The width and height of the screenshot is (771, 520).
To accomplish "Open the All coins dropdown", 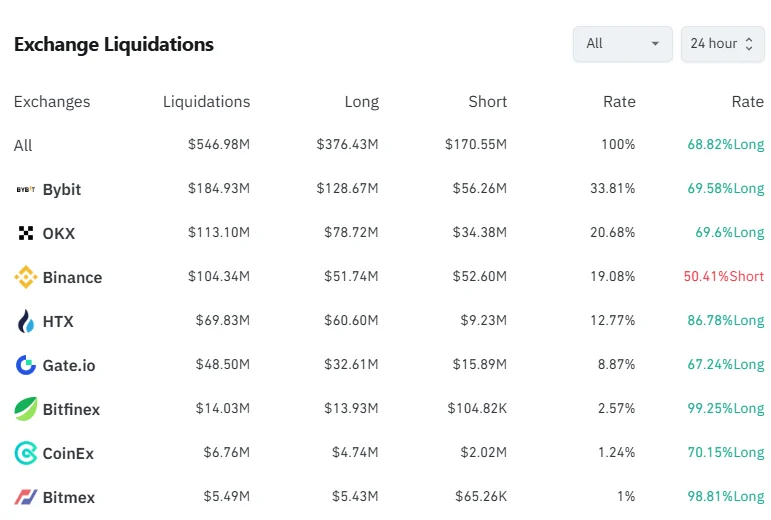I will 622,44.
